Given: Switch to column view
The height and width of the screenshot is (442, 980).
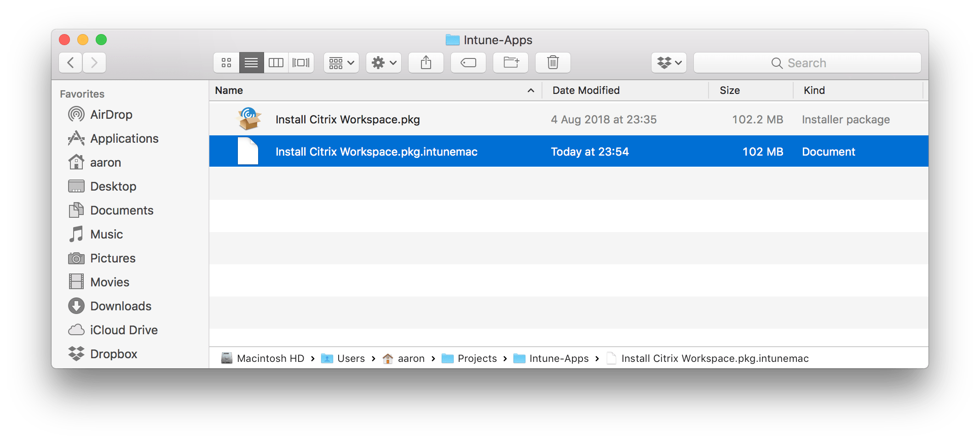Looking at the screenshot, I should [276, 63].
